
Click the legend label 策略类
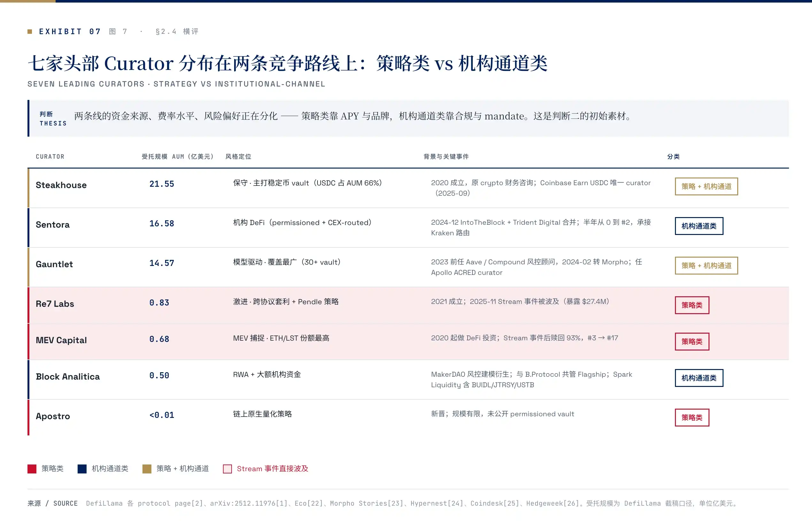52,469
